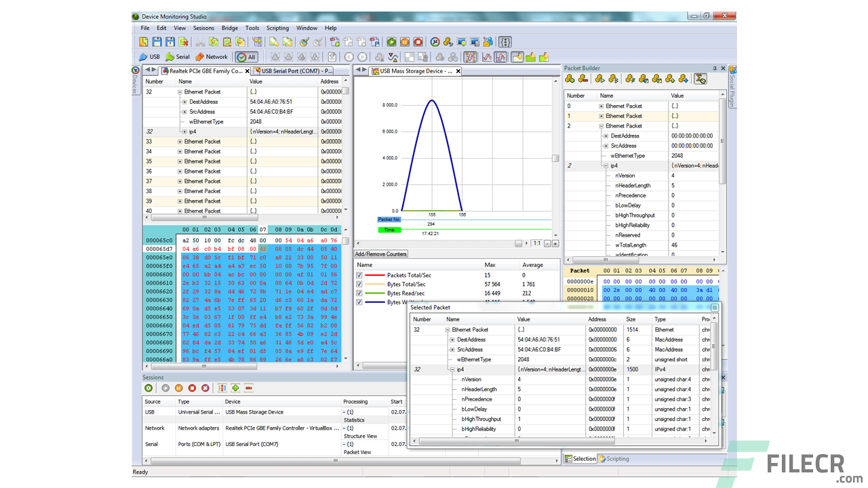Open the Scripting menu
The width and height of the screenshot is (868, 488).
[x=277, y=28]
